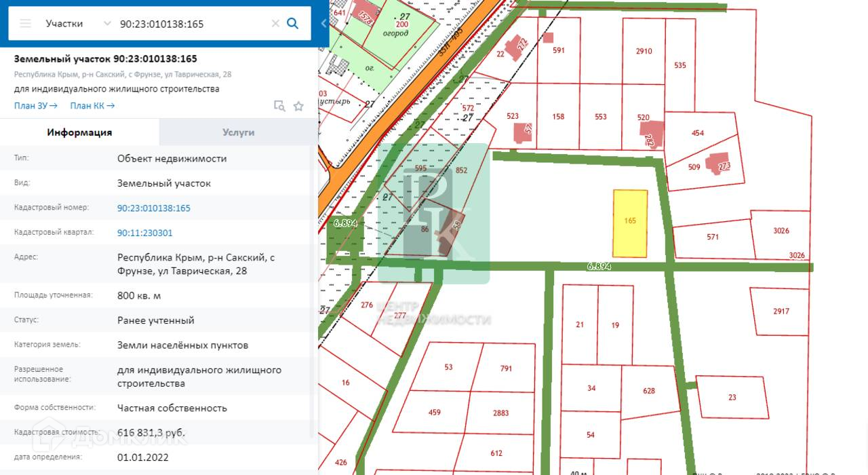Select parcel 509 on the map

click(694, 167)
